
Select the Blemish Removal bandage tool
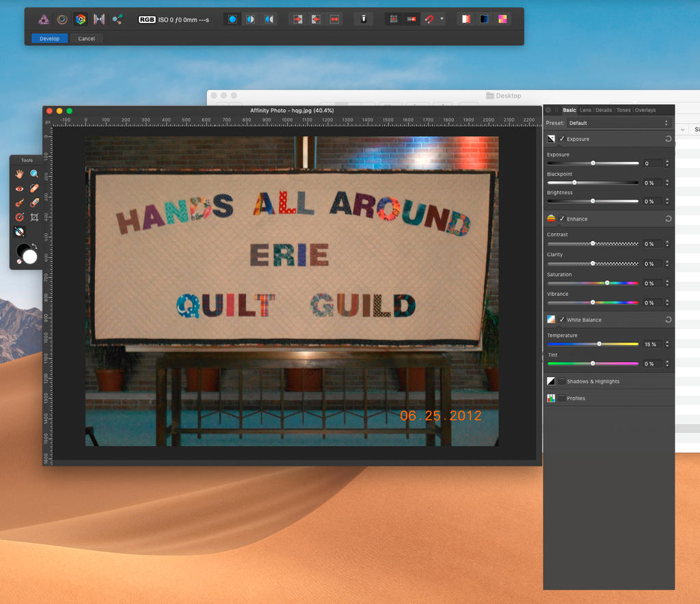pyautogui.click(x=34, y=188)
